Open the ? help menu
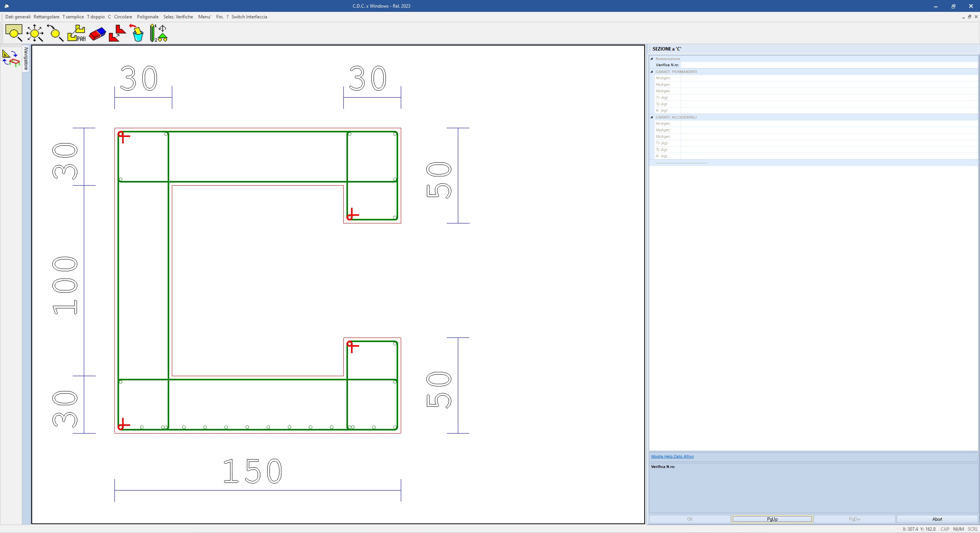This screenshot has width=980, height=533. pyautogui.click(x=227, y=17)
